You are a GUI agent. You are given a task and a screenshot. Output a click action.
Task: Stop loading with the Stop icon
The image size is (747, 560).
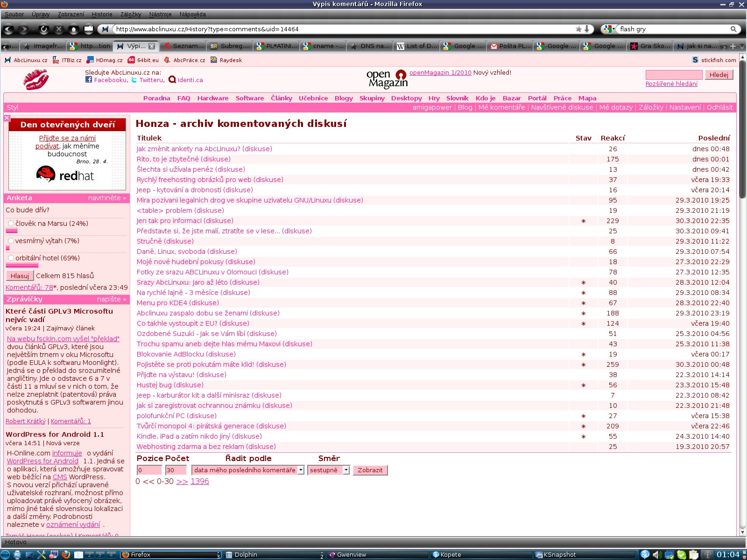tap(59, 29)
